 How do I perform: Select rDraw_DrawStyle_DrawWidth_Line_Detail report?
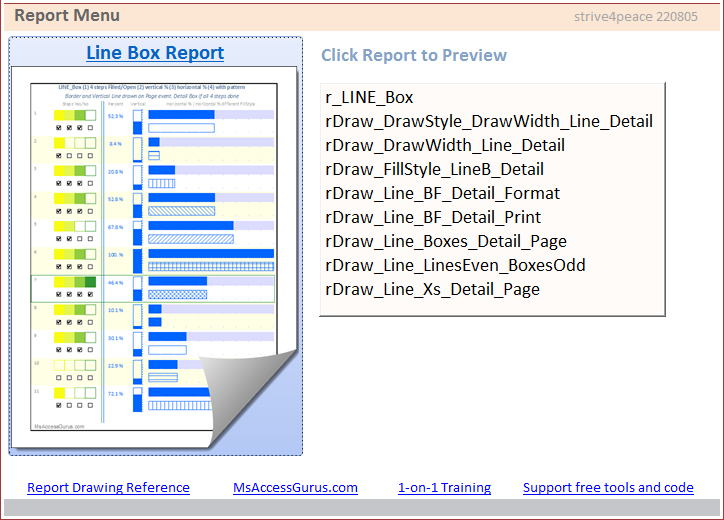point(492,121)
